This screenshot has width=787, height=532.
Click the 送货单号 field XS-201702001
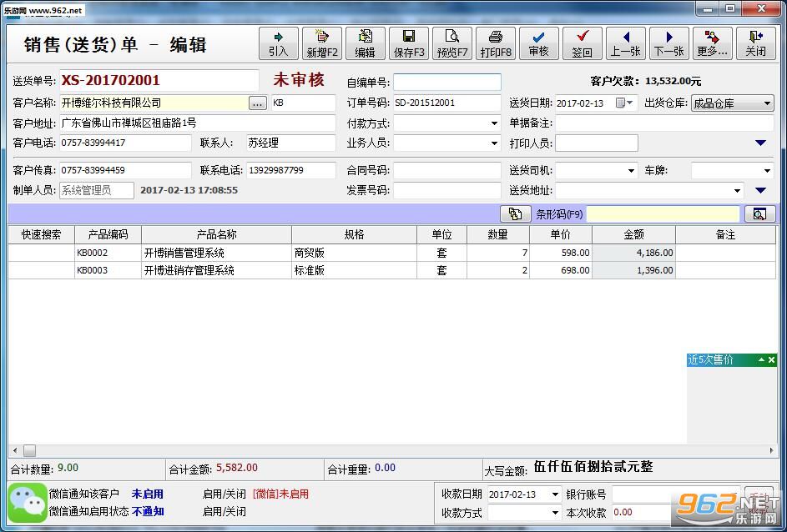(x=159, y=80)
